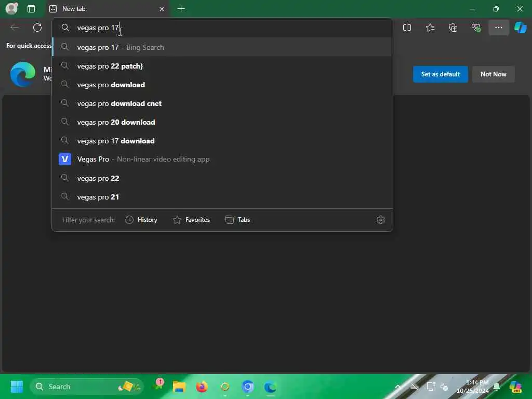Open Browser essentials heart icon
The height and width of the screenshot is (399, 532).
pyautogui.click(x=476, y=28)
